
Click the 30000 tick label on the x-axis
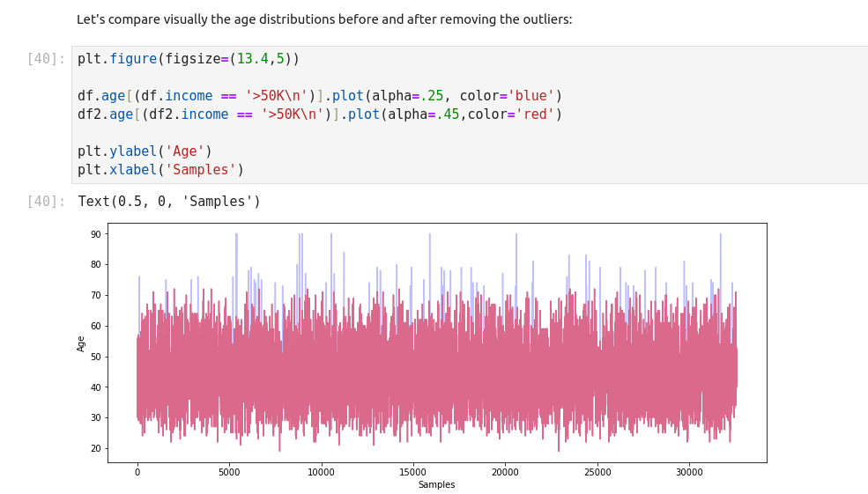coord(688,472)
